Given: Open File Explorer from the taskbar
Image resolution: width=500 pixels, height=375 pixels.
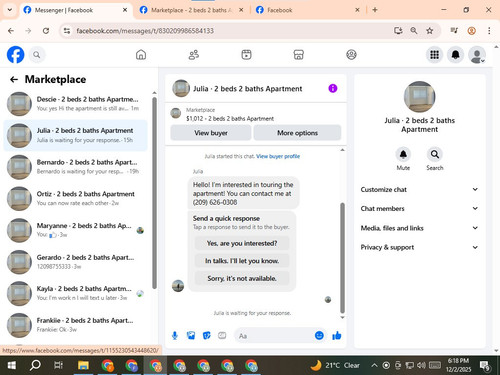Looking at the screenshot, I should (83, 365).
